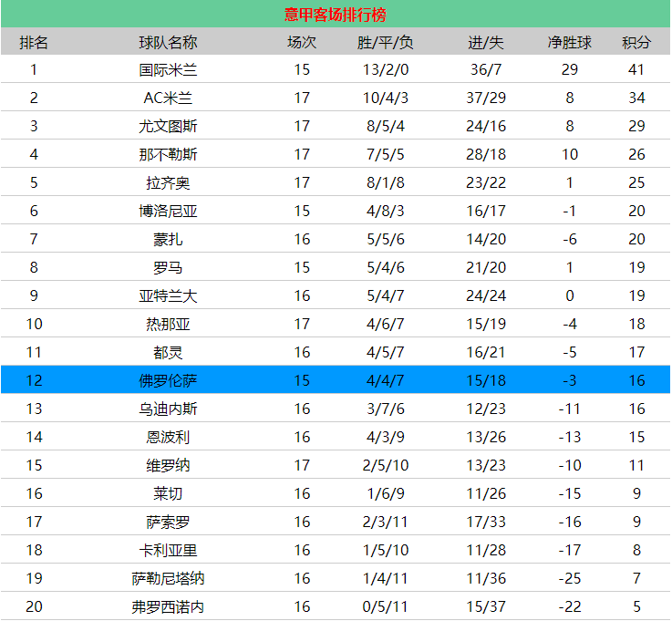Open the 那不勒斯 team entry

click(168, 154)
